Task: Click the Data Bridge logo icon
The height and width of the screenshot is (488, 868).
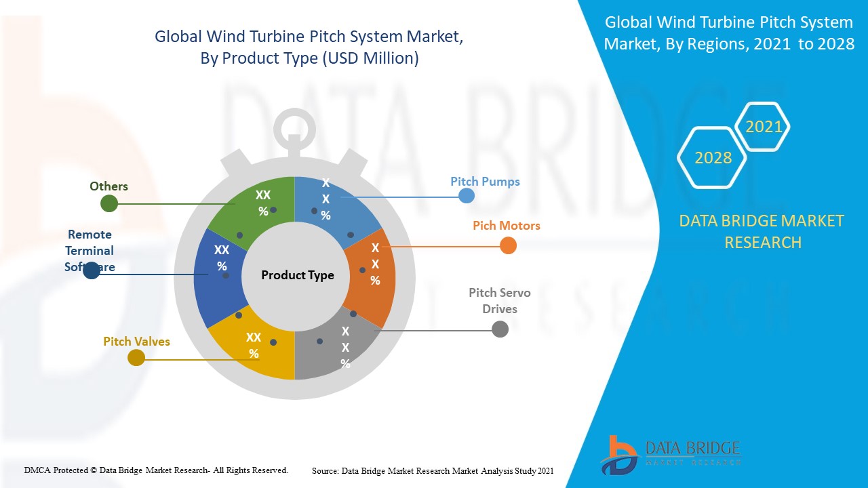Action: pyautogui.click(x=618, y=455)
